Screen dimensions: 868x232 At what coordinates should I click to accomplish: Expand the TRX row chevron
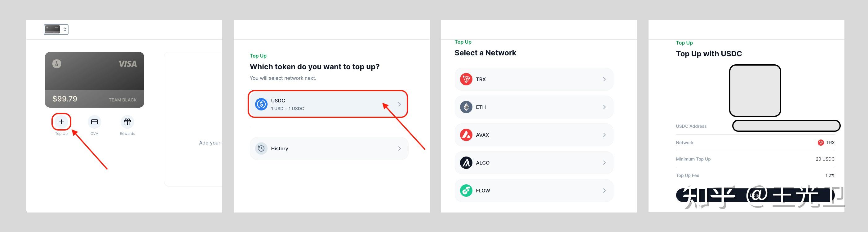(604, 79)
